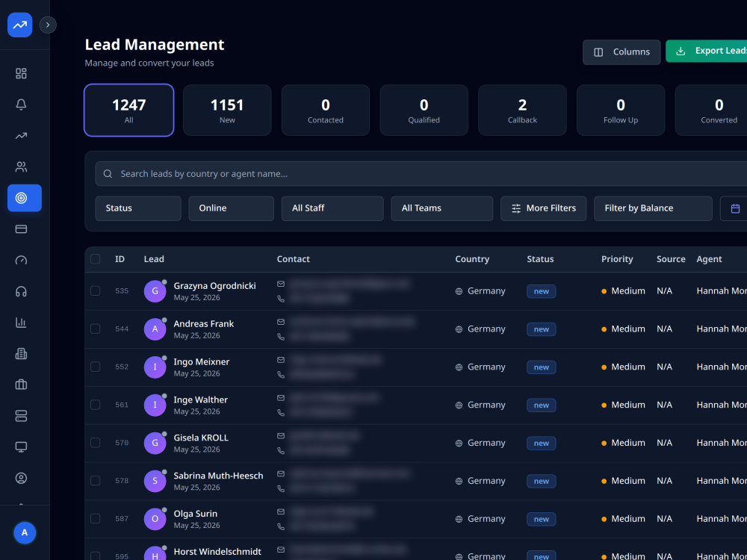Check the box for lead 544
Image resolution: width=747 pixels, height=560 pixels.
96,329
